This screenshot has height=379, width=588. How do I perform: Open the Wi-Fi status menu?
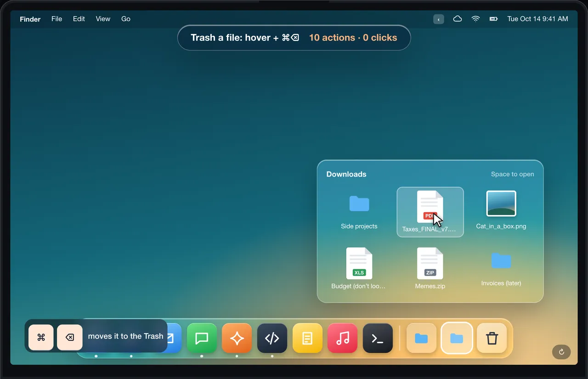476,19
